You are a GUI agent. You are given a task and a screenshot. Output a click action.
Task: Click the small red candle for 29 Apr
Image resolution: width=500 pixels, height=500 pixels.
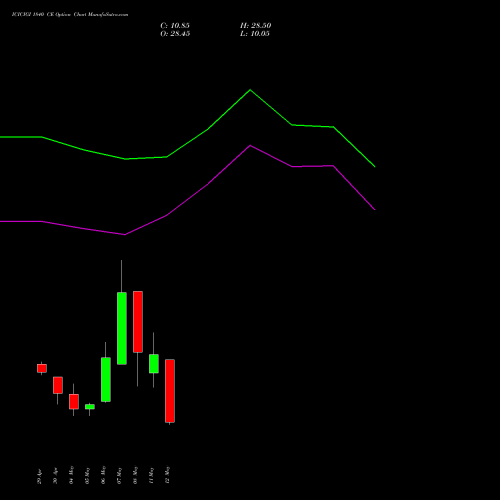(x=42, y=368)
